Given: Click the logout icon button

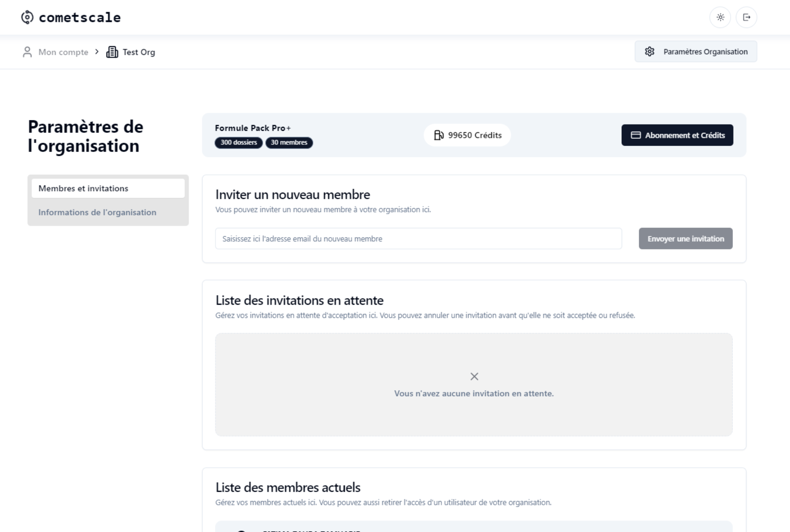Looking at the screenshot, I should (x=746, y=17).
